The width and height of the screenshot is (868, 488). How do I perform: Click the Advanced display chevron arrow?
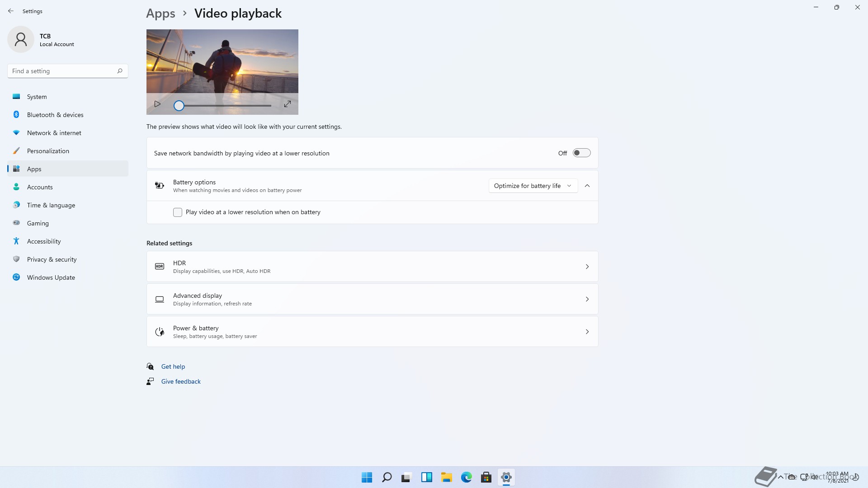pos(587,299)
